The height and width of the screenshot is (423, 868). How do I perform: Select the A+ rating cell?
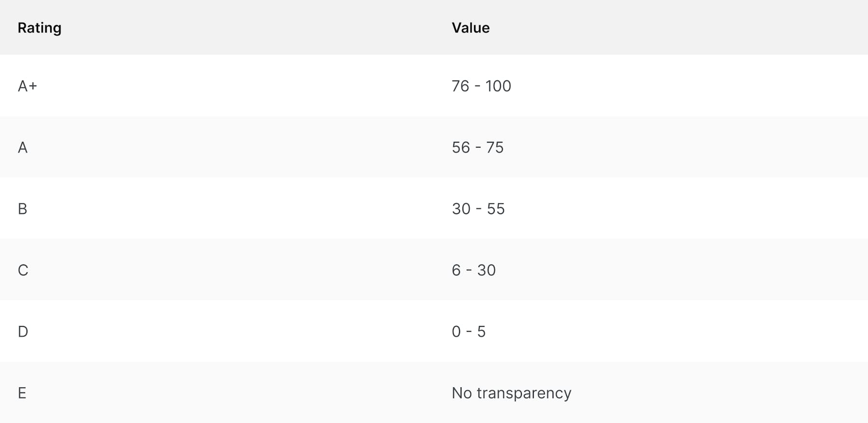(27, 86)
